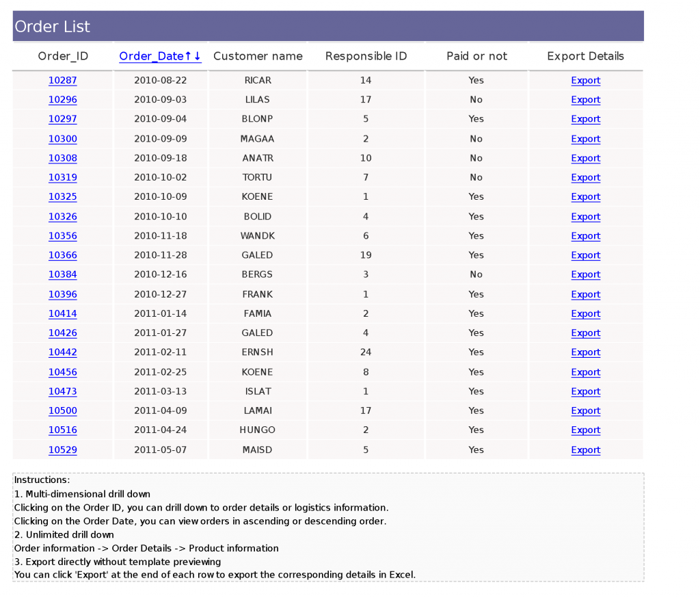Open order 10356 link
700x600 pixels.
pos(62,236)
